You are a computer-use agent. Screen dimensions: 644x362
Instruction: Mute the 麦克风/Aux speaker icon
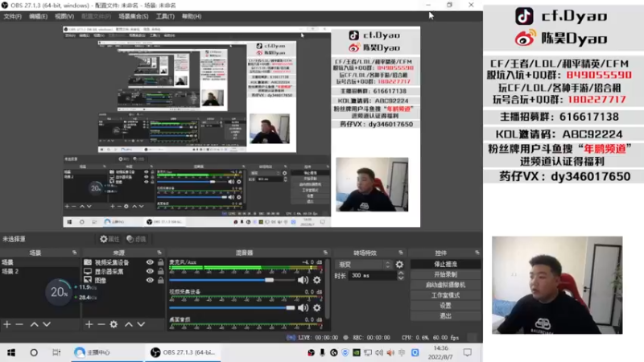[303, 280]
